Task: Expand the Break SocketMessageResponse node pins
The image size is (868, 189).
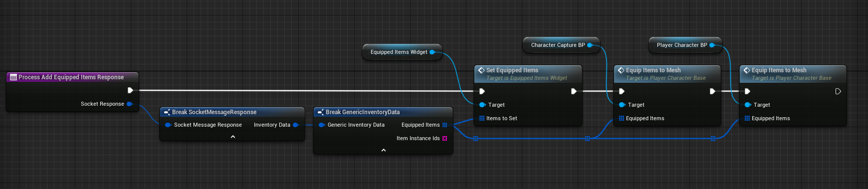Action: coord(232,137)
